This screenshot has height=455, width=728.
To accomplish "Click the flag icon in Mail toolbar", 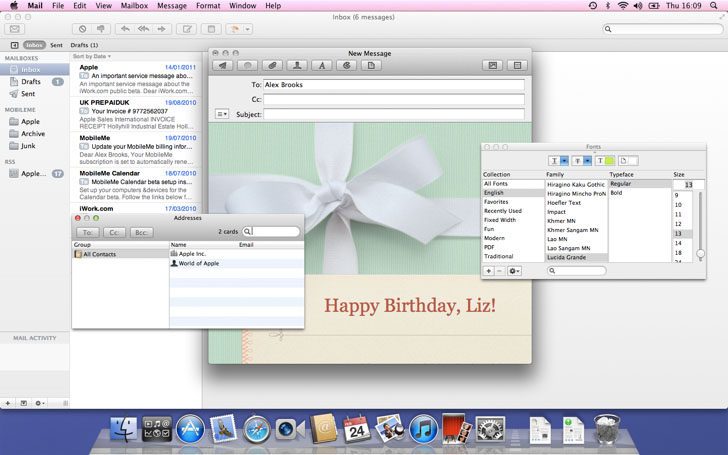I will (234, 29).
